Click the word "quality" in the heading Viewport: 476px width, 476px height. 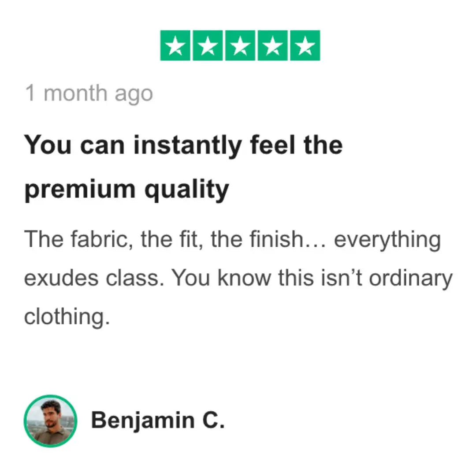[187, 190]
